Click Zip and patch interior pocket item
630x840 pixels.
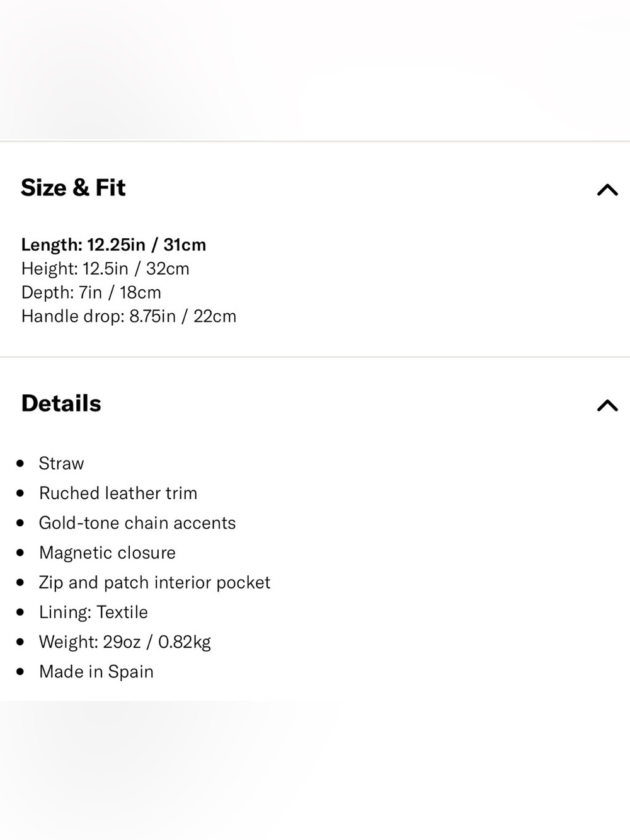pyautogui.click(x=154, y=582)
